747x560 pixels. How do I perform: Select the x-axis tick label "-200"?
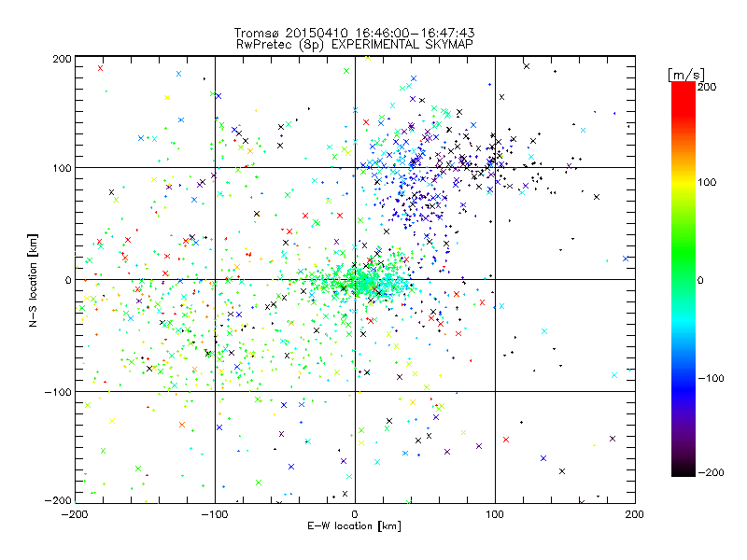pyautogui.click(x=75, y=514)
